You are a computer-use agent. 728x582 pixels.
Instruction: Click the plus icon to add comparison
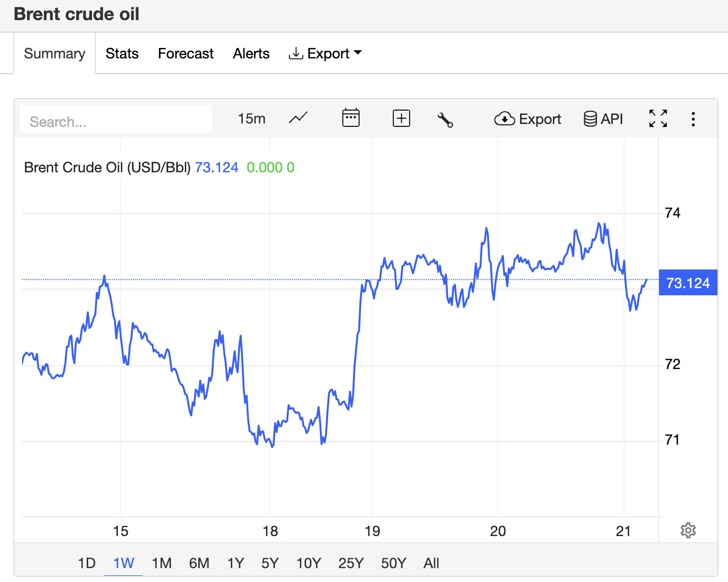(401, 118)
